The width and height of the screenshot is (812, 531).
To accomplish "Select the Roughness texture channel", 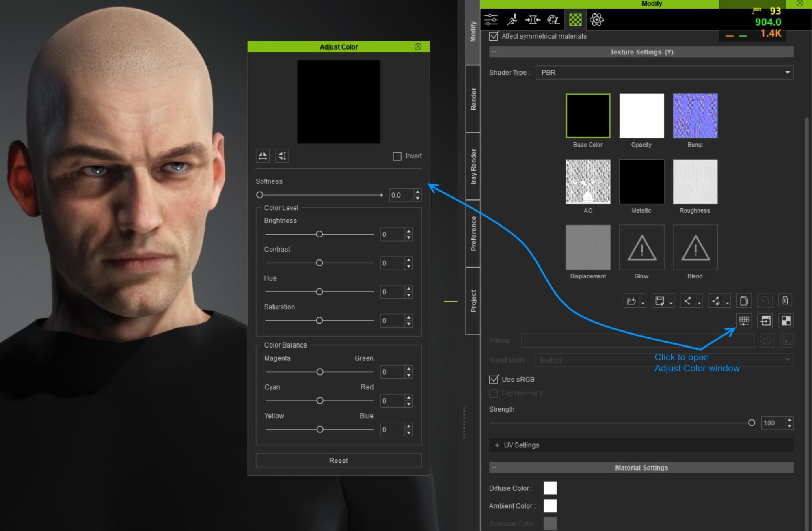I will click(695, 181).
